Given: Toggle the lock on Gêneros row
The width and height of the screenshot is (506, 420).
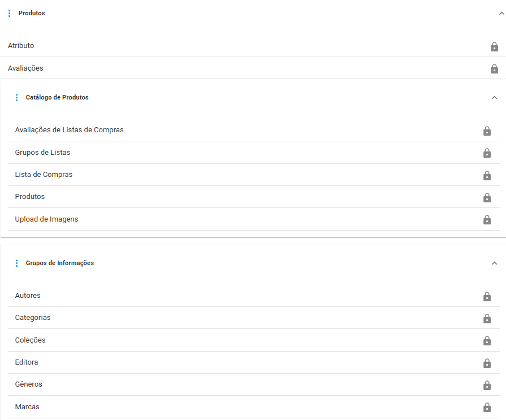Looking at the screenshot, I should [487, 385].
